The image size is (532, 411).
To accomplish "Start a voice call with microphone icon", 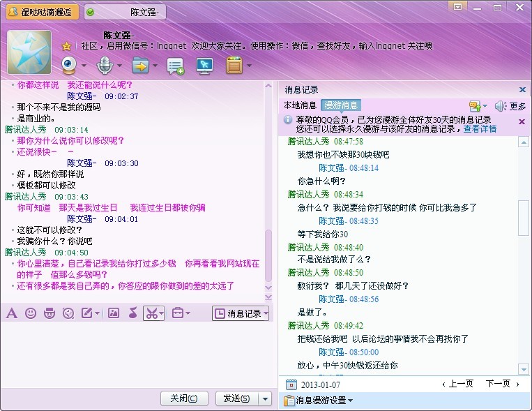I will tap(105, 65).
